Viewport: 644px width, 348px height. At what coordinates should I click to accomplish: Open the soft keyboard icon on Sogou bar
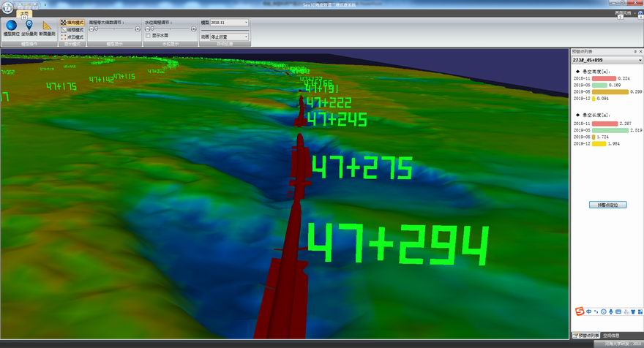click(618, 312)
